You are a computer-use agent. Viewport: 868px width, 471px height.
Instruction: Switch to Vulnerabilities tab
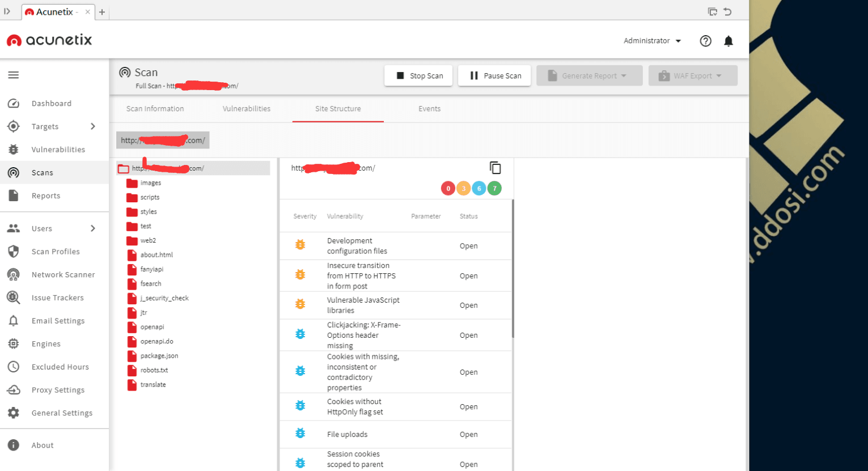click(x=247, y=109)
